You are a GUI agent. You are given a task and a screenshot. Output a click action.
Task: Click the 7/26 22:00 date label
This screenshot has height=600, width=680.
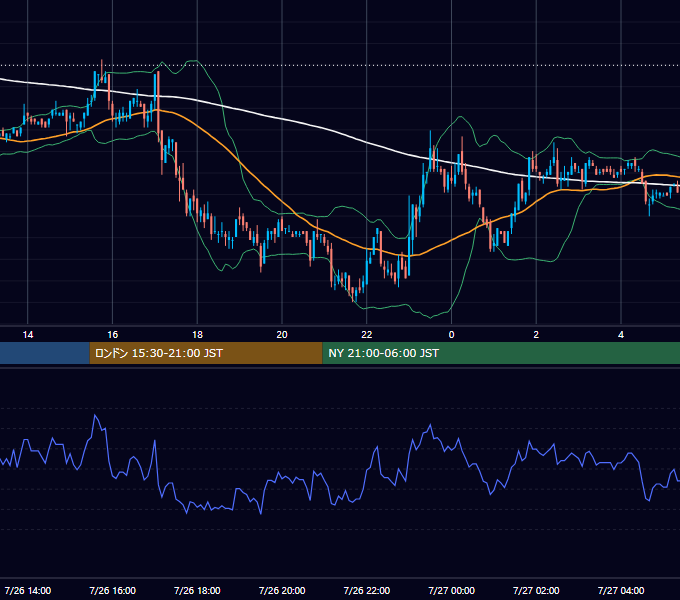tap(367, 590)
